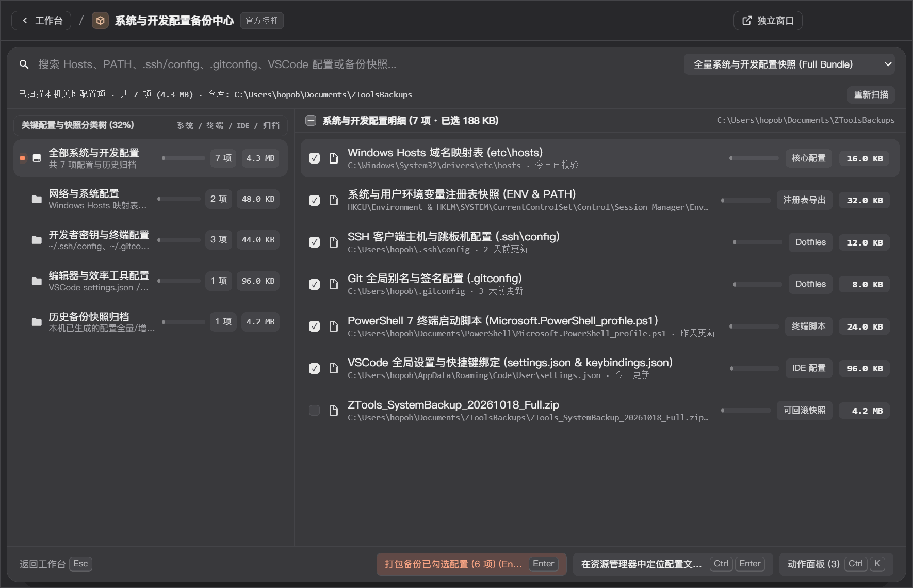The height and width of the screenshot is (588, 913).
Task: Uncheck Windows Hosts 域名映射表 checkbox
Action: pos(314,158)
